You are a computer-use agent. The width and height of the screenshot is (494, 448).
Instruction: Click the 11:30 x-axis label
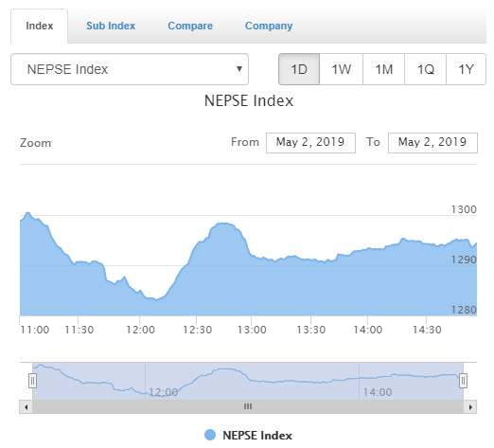79,330
